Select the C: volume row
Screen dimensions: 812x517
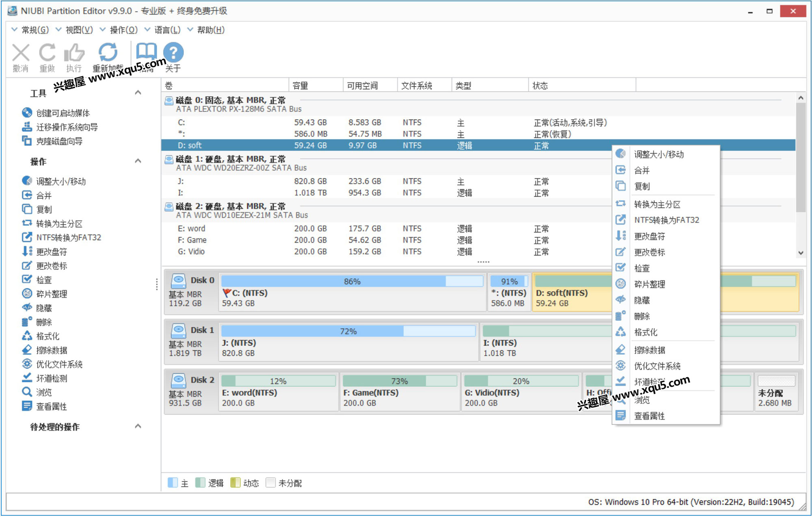(478, 123)
